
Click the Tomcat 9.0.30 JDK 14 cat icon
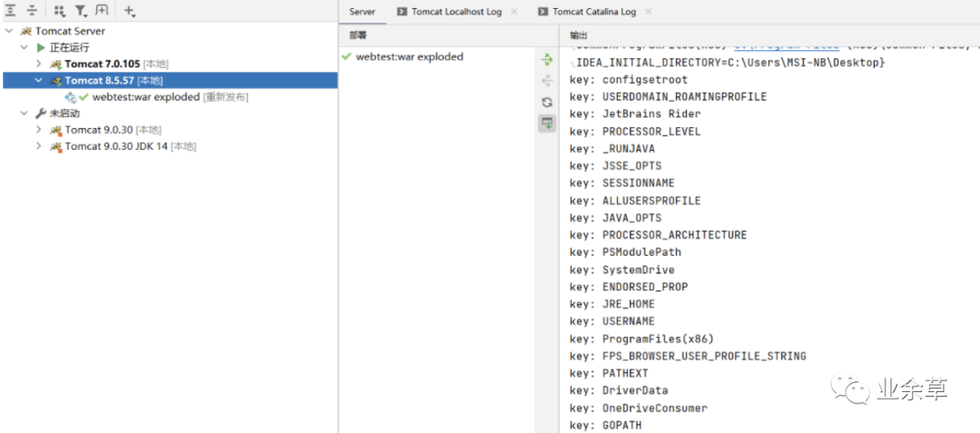pos(55,146)
